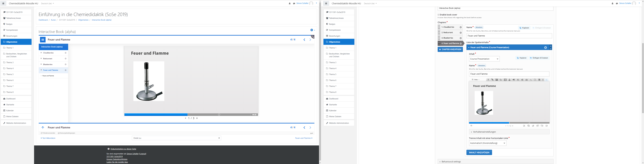Click the Link icon in slide editor toolbar
The width and height of the screenshot is (644, 164).
[492, 80]
